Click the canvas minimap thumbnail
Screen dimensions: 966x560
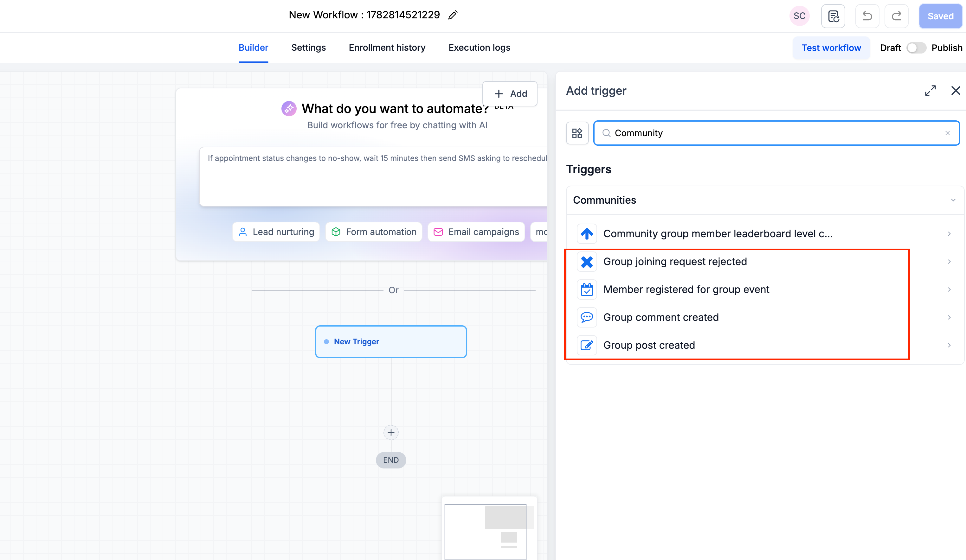point(489,529)
